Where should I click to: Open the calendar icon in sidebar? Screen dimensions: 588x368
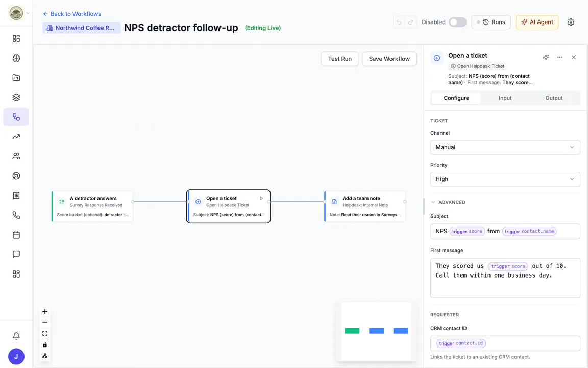(16, 235)
